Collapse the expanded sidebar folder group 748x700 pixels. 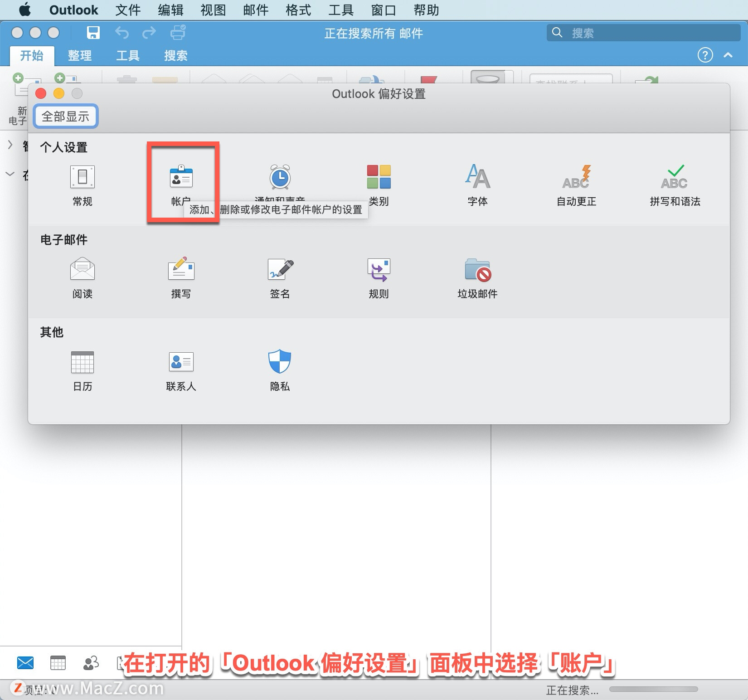[10, 174]
